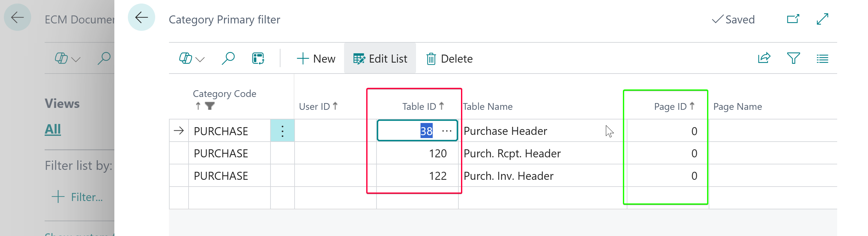Image resolution: width=868 pixels, height=236 pixels.
Task: Click the back arrow beside Category Primary filter
Action: pos(141,18)
